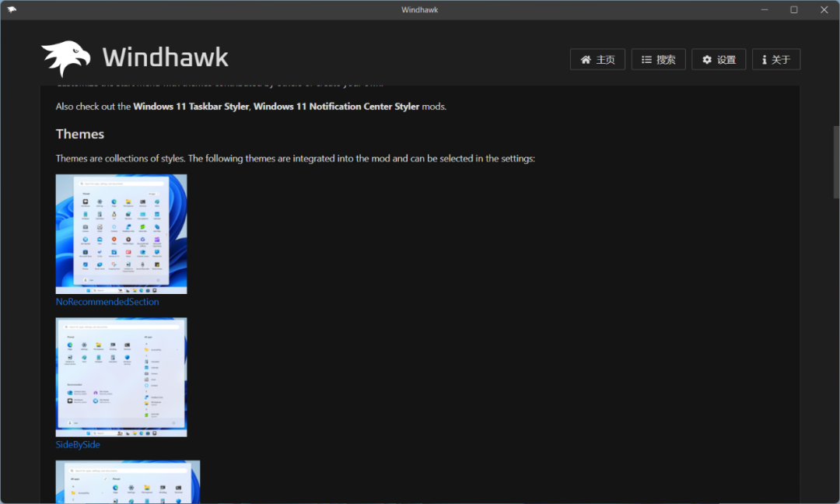
Task: Close the Windhawk window
Action: click(824, 9)
